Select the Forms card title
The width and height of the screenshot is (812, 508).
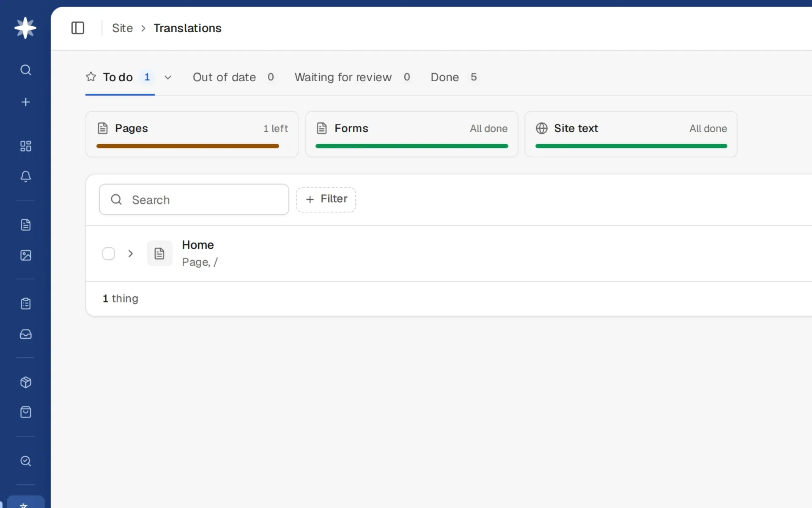click(351, 128)
